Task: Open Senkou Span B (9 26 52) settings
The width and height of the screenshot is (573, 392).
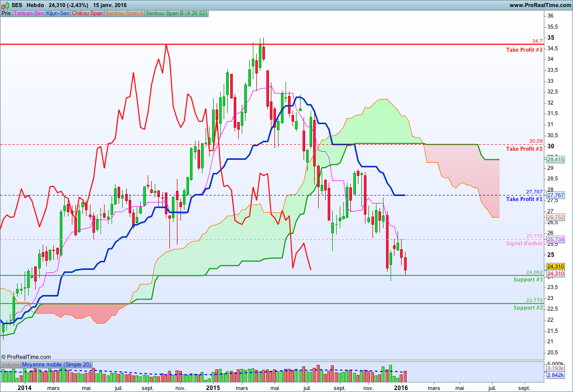Action: coord(176,13)
